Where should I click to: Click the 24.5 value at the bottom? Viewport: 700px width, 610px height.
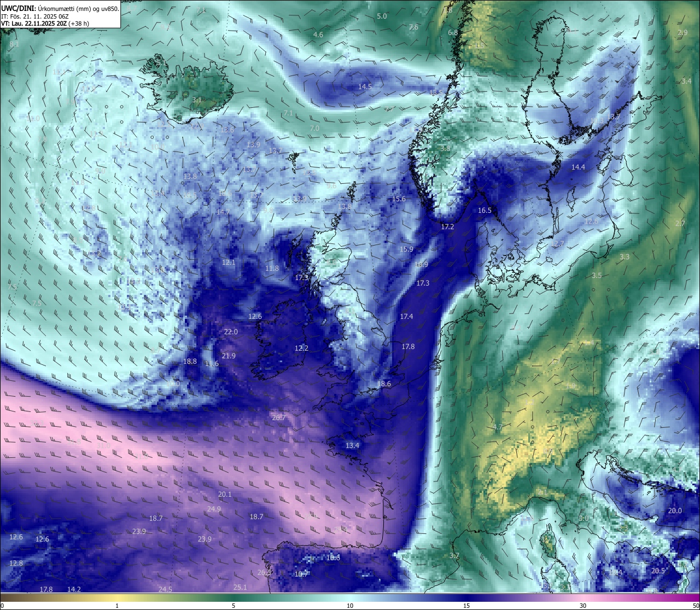click(x=165, y=589)
